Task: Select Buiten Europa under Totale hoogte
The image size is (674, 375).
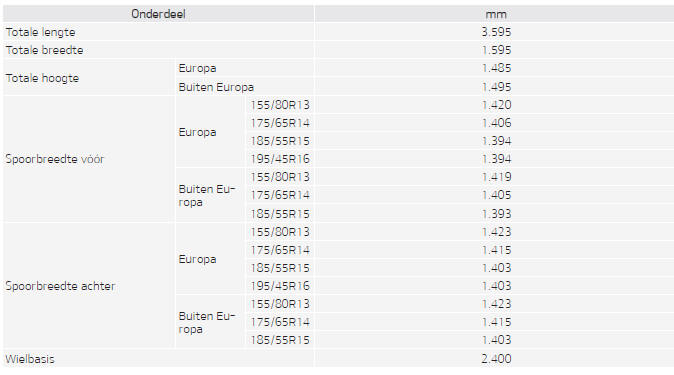Action: 216,87
